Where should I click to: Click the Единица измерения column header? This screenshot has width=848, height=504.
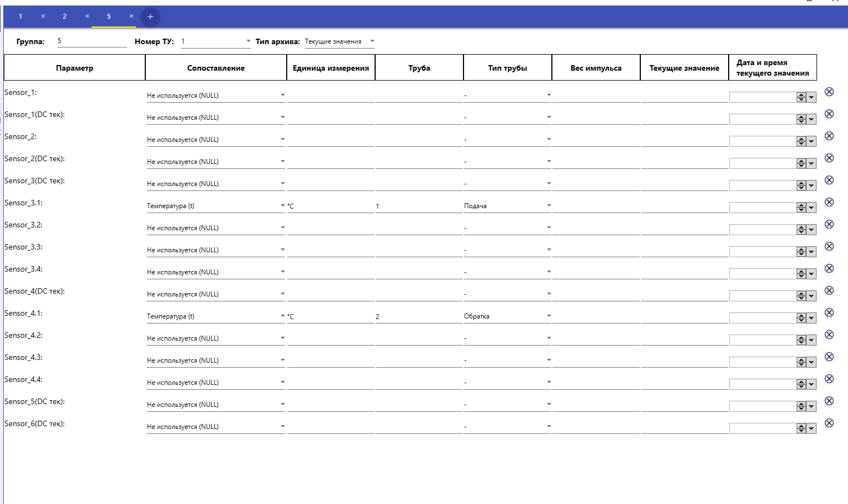pyautogui.click(x=331, y=68)
